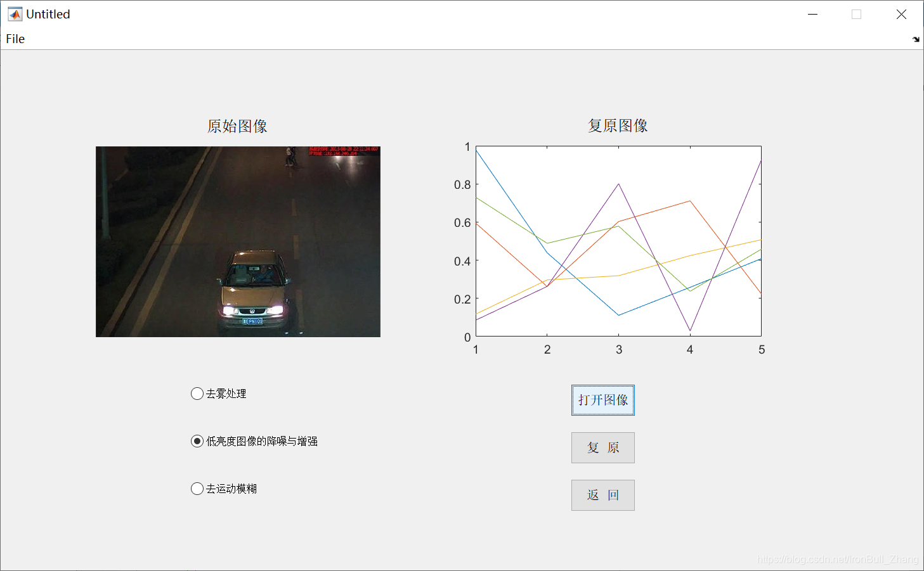Image resolution: width=924 pixels, height=571 pixels.
Task: Click the Untitled window title text
Action: [48, 14]
